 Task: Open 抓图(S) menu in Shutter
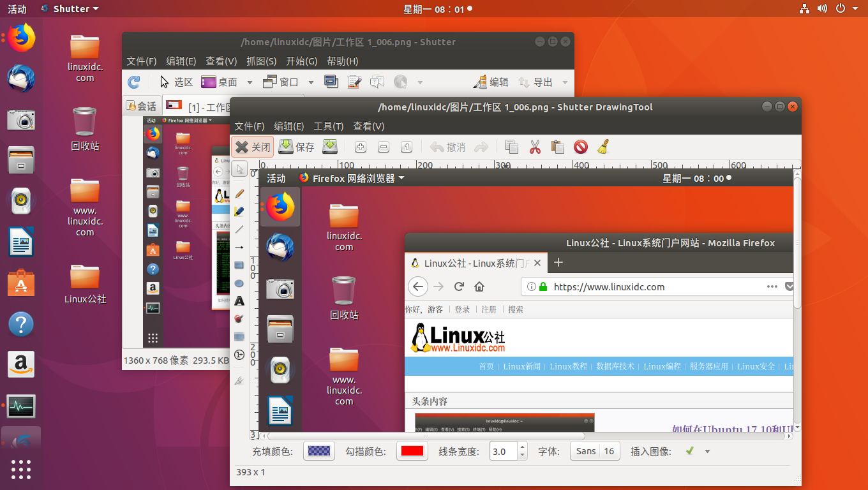click(262, 61)
